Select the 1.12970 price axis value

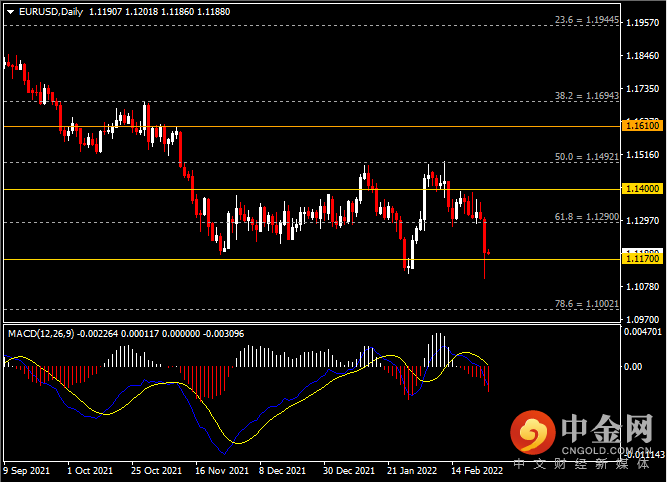pos(643,220)
